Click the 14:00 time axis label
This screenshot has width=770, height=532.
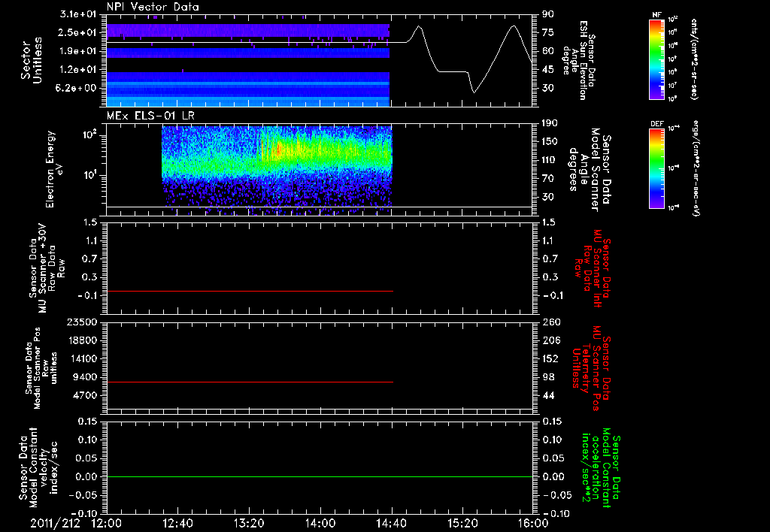[320, 523]
